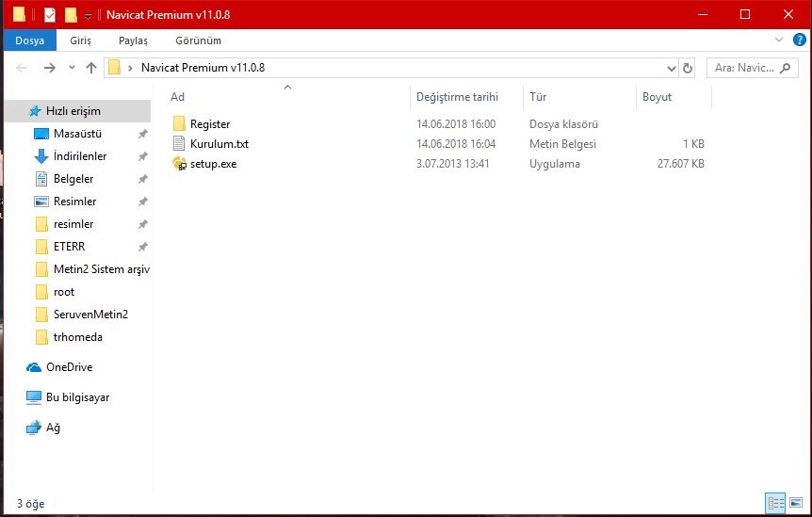Select Ağ network in navigation pane
This screenshot has height=517, width=812.
click(53, 428)
